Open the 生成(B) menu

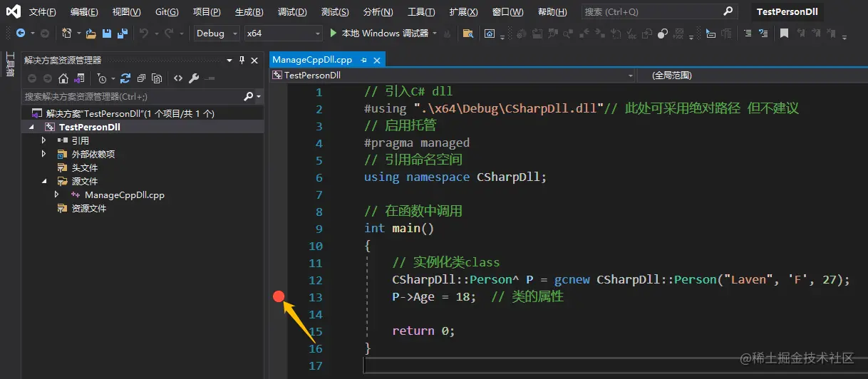[249, 12]
